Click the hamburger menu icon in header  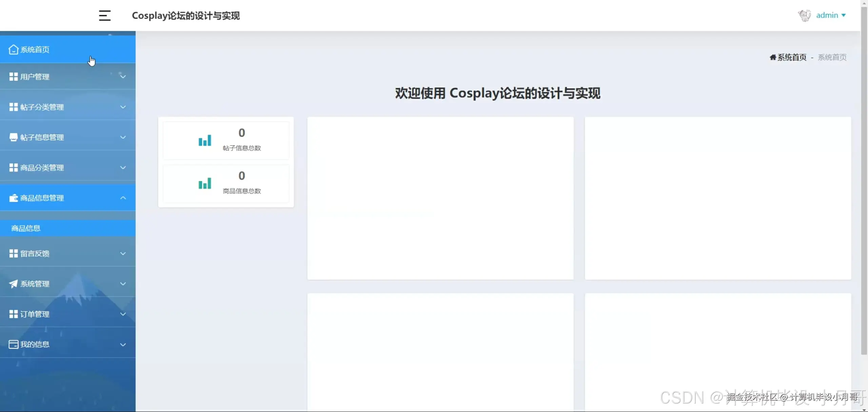pos(105,15)
